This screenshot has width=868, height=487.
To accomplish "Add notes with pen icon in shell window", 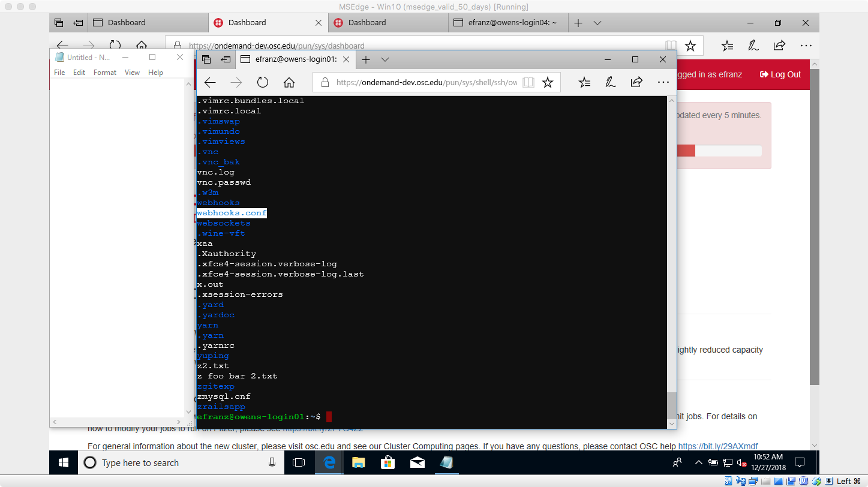I will (x=611, y=82).
